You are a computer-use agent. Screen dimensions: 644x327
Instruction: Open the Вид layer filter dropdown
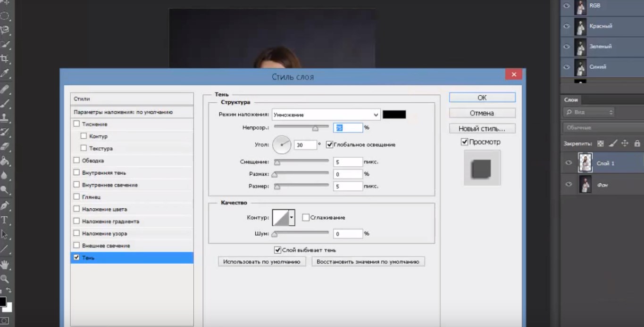[588, 112]
